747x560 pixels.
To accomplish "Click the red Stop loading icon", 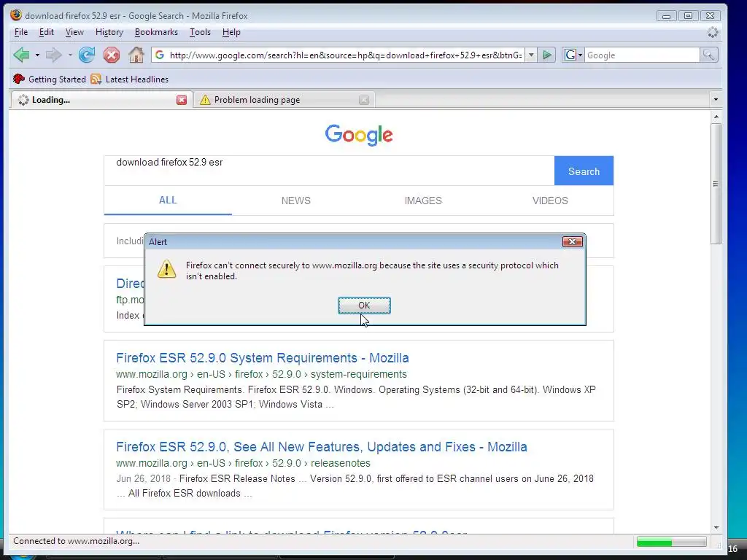I will (112, 55).
